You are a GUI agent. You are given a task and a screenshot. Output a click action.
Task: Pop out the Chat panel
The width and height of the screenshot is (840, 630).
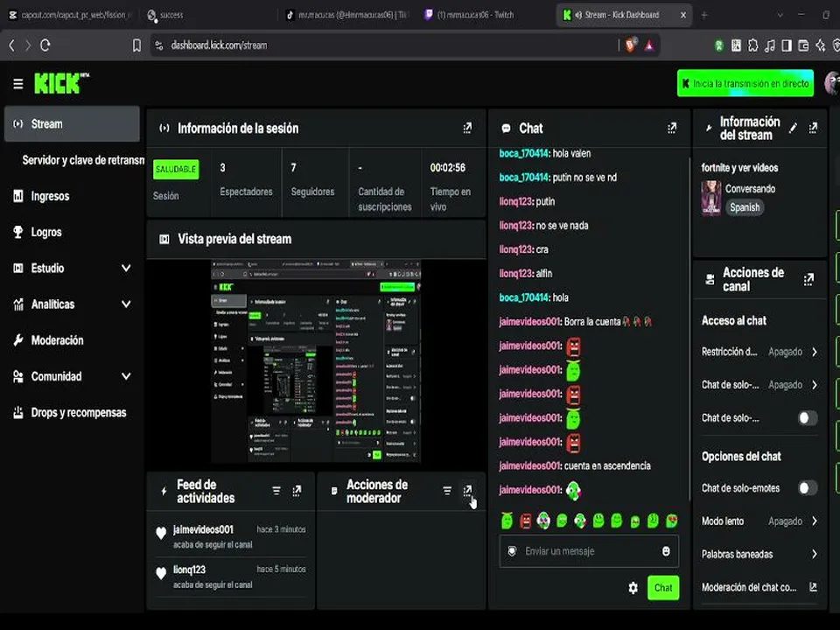click(672, 128)
